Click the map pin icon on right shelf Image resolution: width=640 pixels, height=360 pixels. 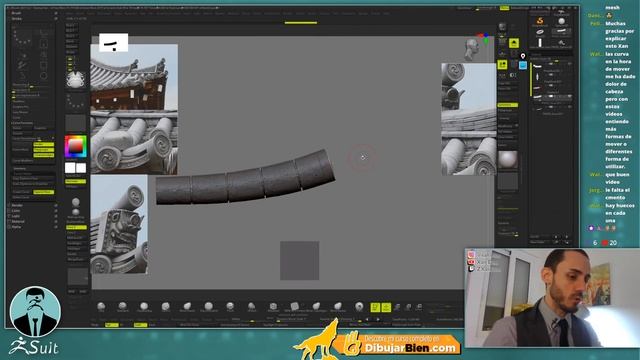523,56
